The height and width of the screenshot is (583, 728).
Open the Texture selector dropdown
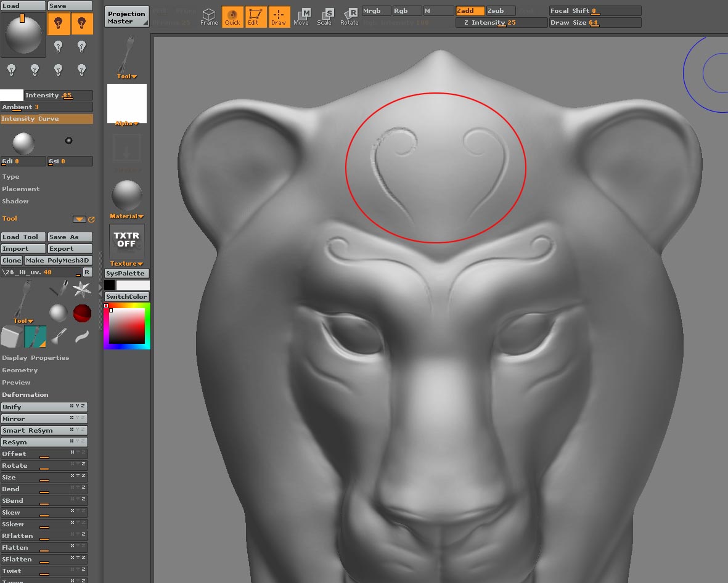[127, 264]
